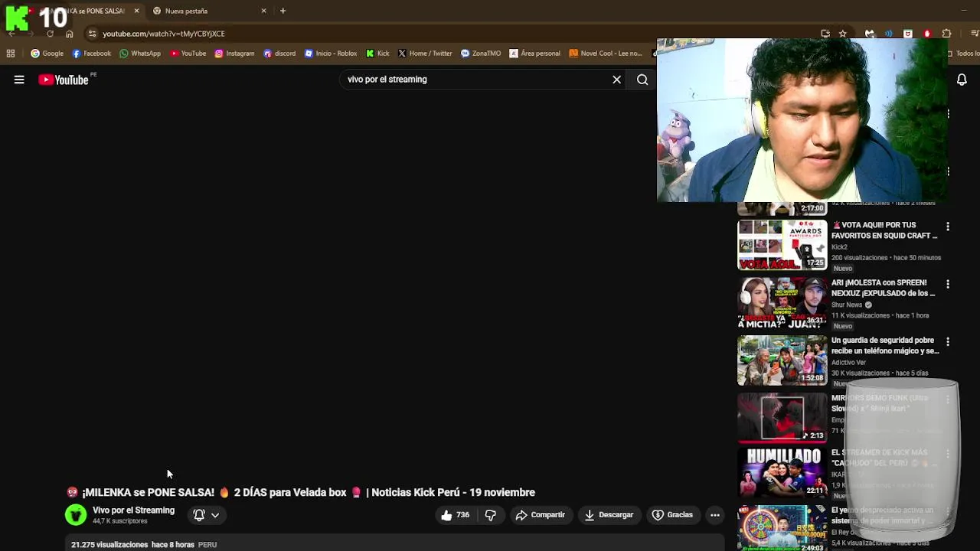Screen dimensions: 980x551
Task: Bookmark this page with the star icon
Action: [842, 34]
